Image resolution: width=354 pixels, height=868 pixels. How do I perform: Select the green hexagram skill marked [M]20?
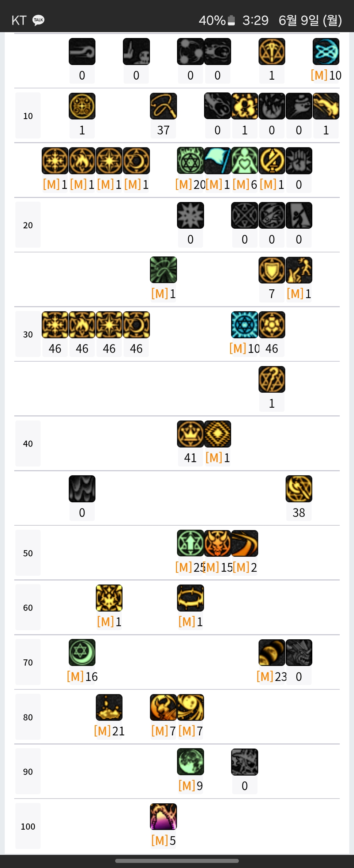(x=191, y=161)
